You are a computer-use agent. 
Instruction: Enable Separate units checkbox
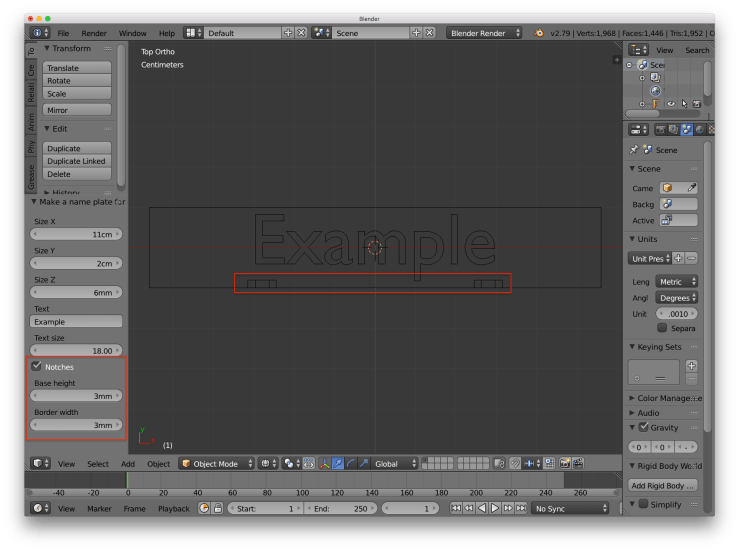click(662, 328)
